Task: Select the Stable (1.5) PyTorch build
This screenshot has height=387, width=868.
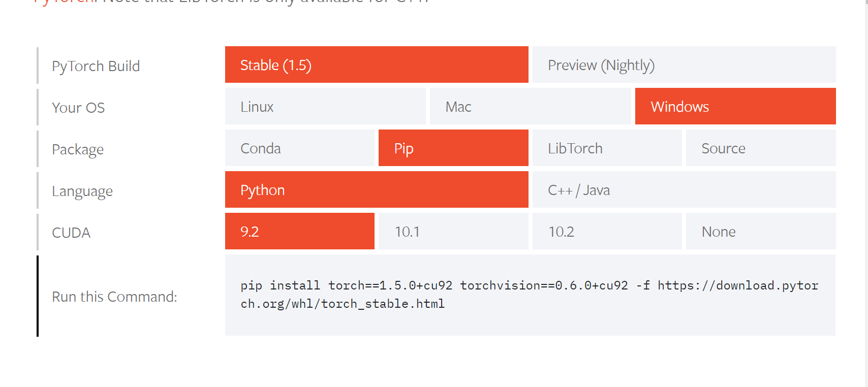Action: click(376, 64)
